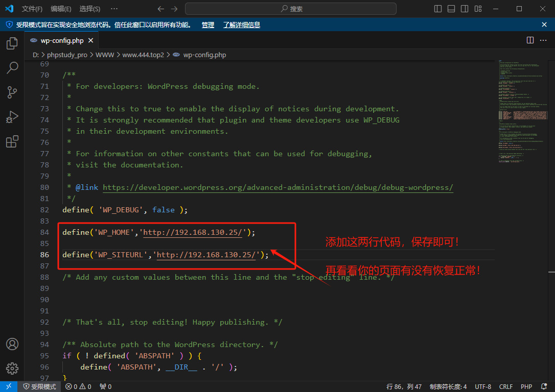Click the split editor right icon
The height and width of the screenshot is (392, 555).
click(530, 40)
